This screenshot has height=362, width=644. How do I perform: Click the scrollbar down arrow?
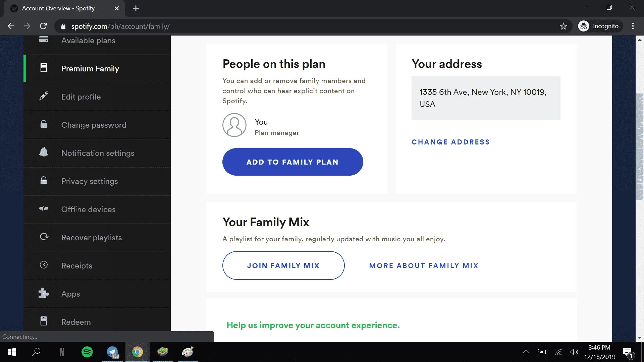(x=640, y=338)
